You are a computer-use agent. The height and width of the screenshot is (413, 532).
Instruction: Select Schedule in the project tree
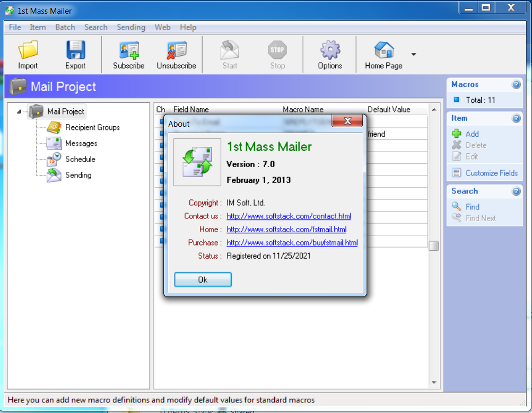click(80, 159)
